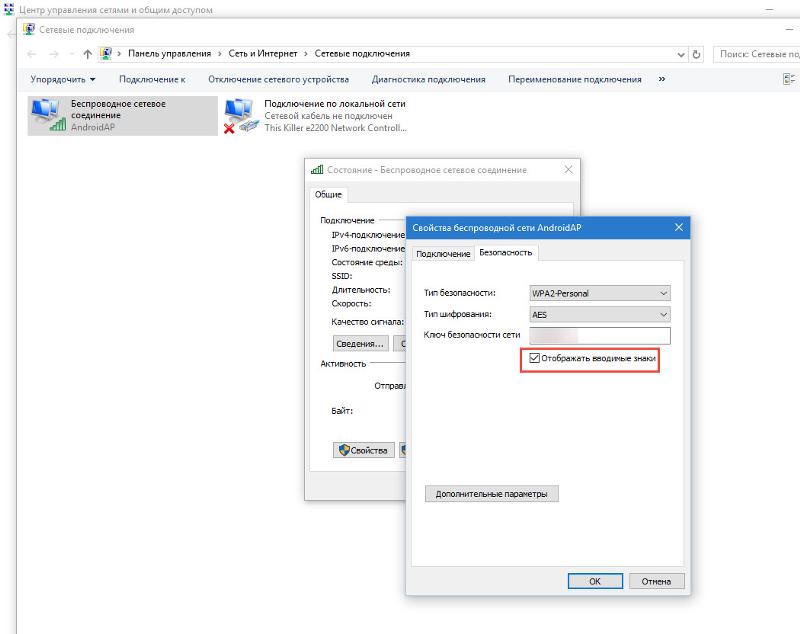Expand the breadcrumb arrow after Панель управления
The height and width of the screenshot is (634, 800).
(x=220, y=54)
